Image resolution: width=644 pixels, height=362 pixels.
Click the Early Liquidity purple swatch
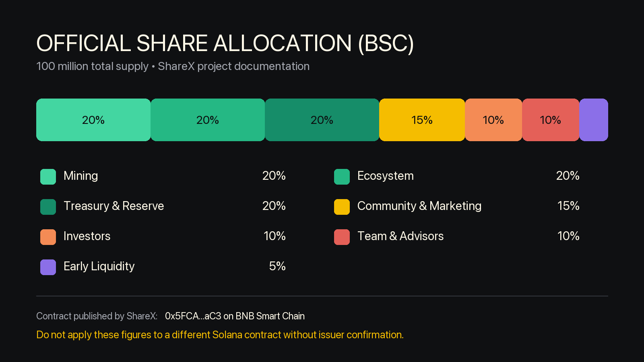[x=48, y=267]
